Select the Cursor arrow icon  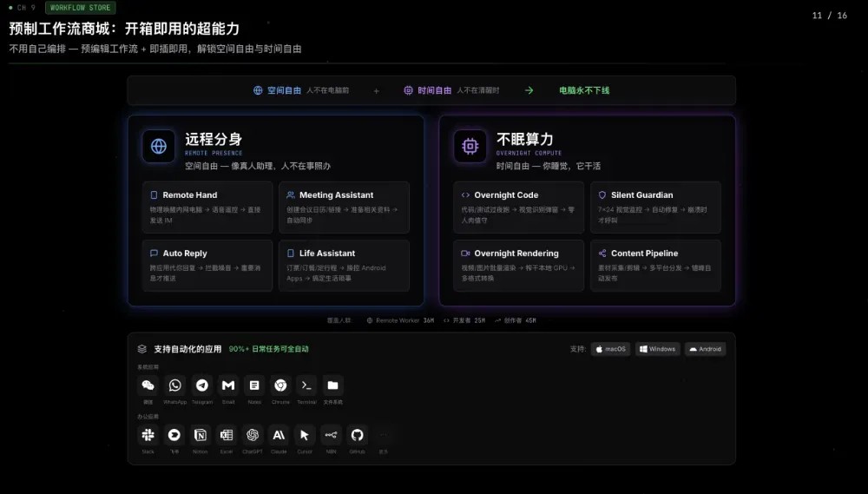[x=305, y=435]
